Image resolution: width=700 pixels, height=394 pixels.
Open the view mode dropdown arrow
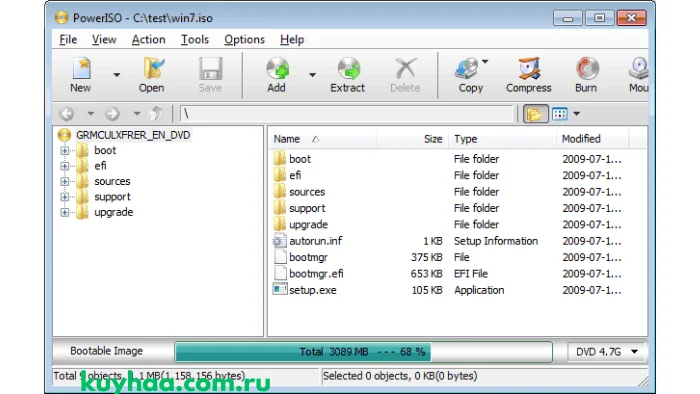pyautogui.click(x=577, y=114)
